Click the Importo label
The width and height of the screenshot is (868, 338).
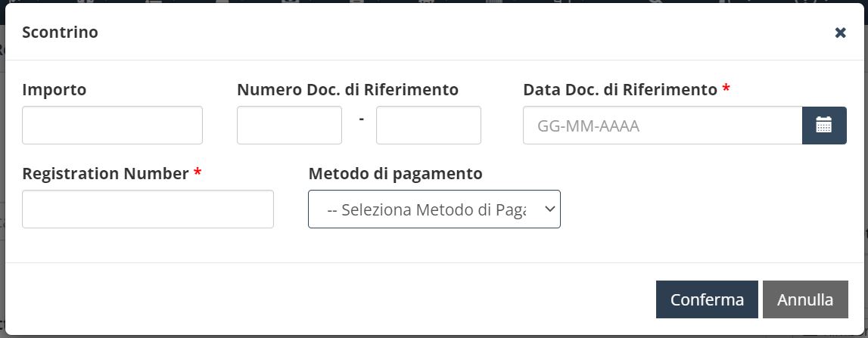(x=54, y=90)
